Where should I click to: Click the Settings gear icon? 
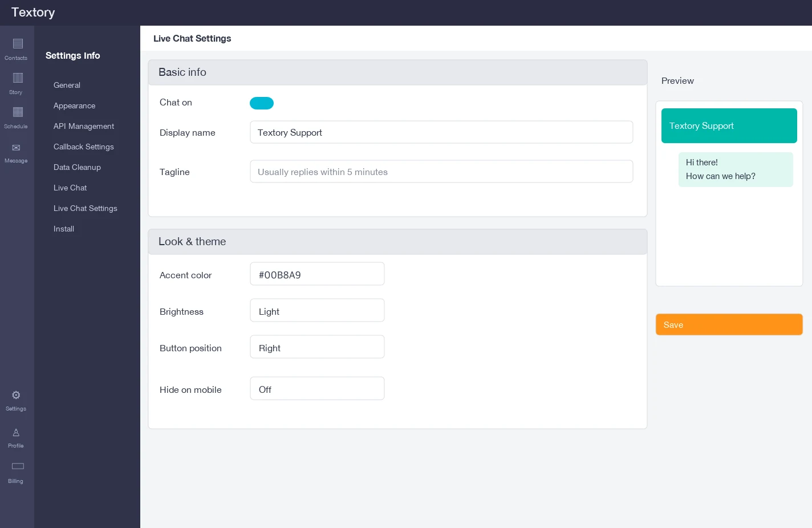[16, 395]
